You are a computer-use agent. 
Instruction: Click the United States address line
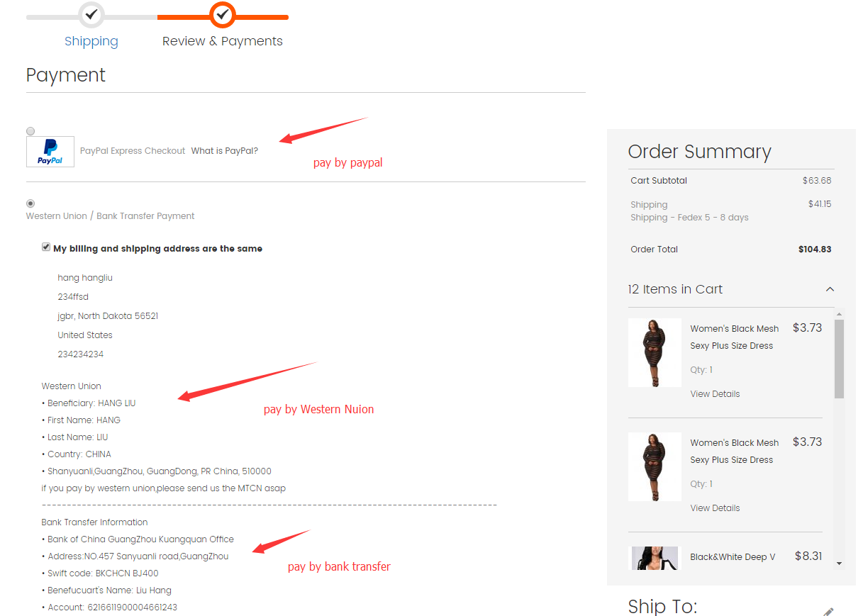[x=85, y=335]
